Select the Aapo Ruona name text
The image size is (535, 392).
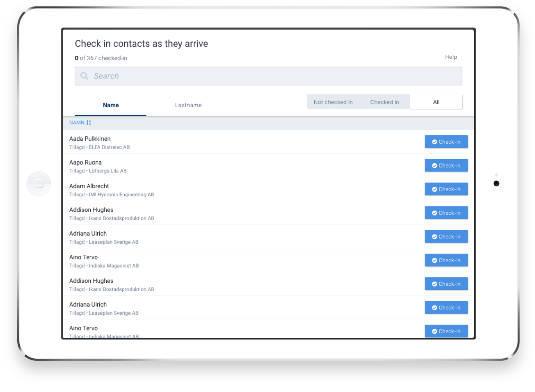tap(85, 163)
